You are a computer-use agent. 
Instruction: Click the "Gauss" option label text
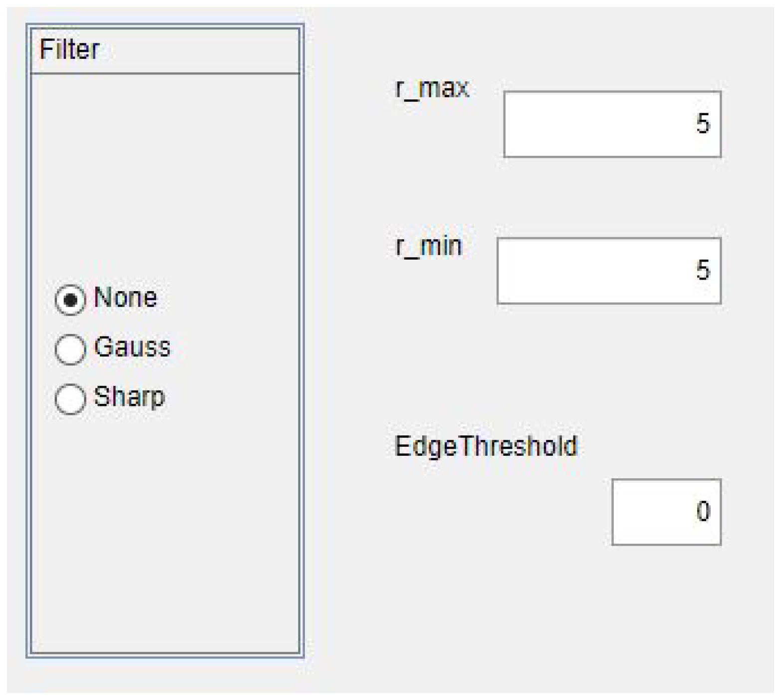coord(132,347)
